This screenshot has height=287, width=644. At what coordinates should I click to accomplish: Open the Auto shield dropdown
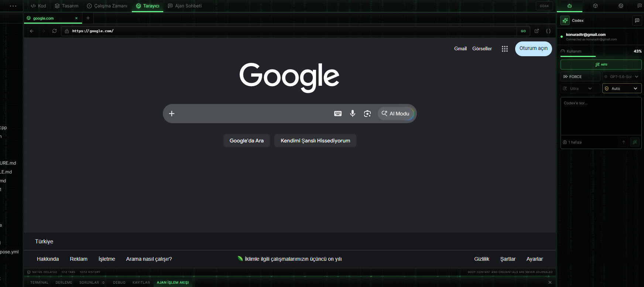(622, 88)
